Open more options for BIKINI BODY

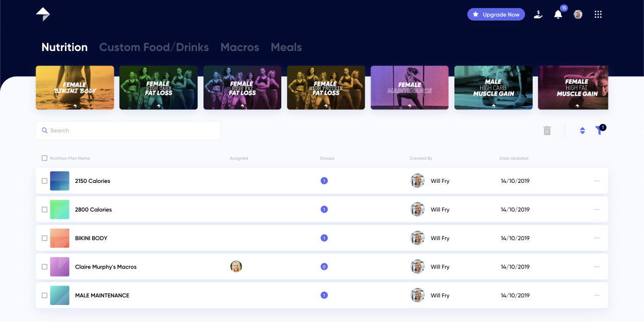597,238
